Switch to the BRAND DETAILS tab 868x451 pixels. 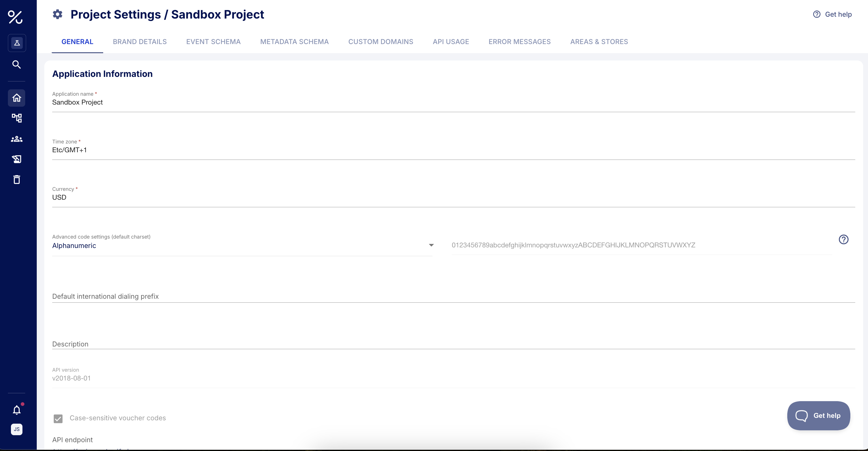(140, 42)
